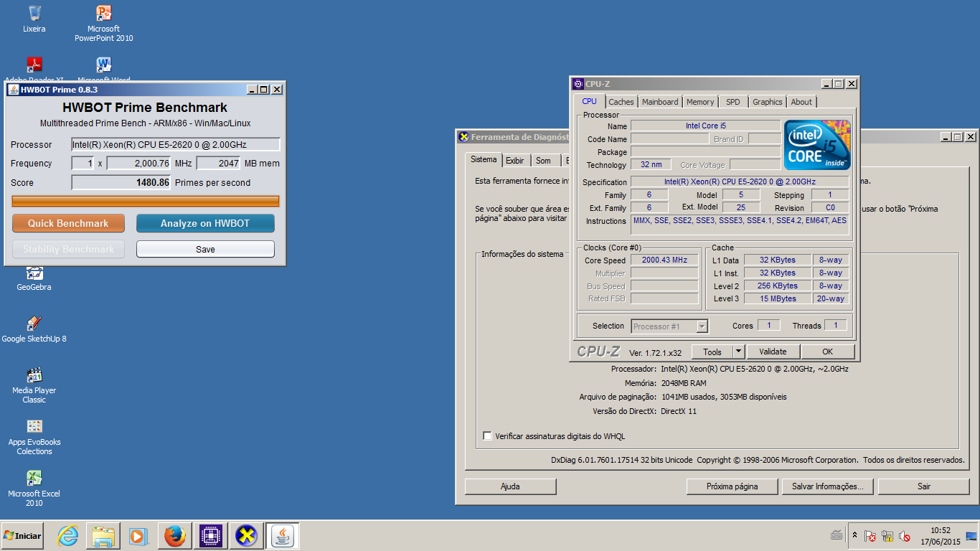Click the muted volume tray icon
Viewport: 980px width, 551px height.
(905, 536)
